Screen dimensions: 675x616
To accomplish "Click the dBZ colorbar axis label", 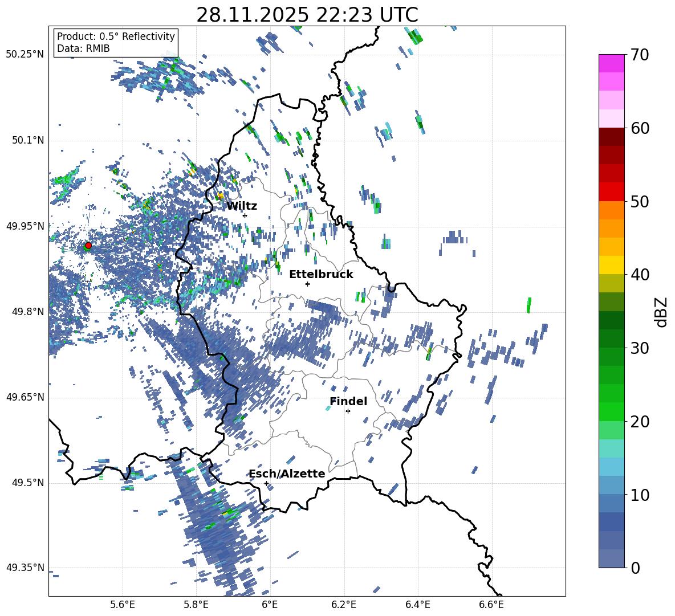I will pos(662,312).
